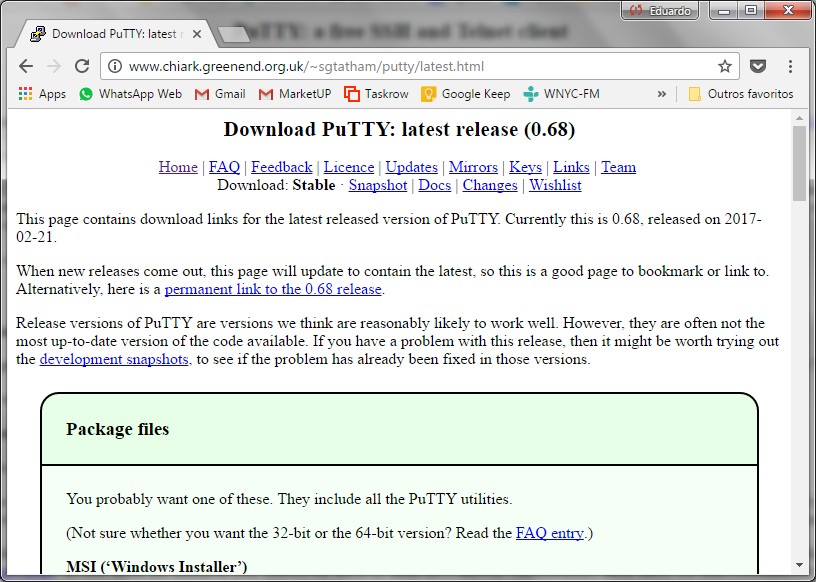Viewport: 816px width, 582px height.
Task: Click the page title Download PuTTY latest release
Action: pos(399,129)
